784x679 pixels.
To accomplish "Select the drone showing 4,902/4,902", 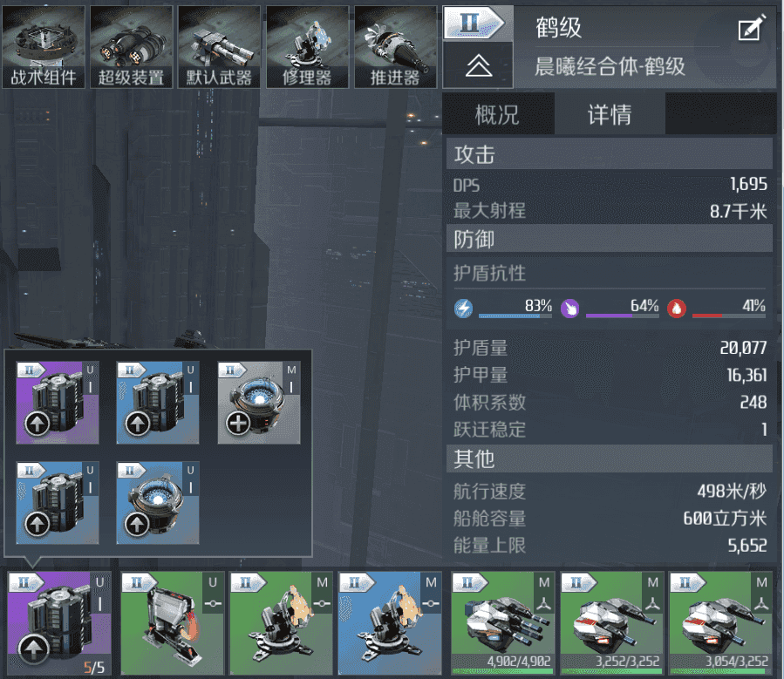I will coord(503,623).
